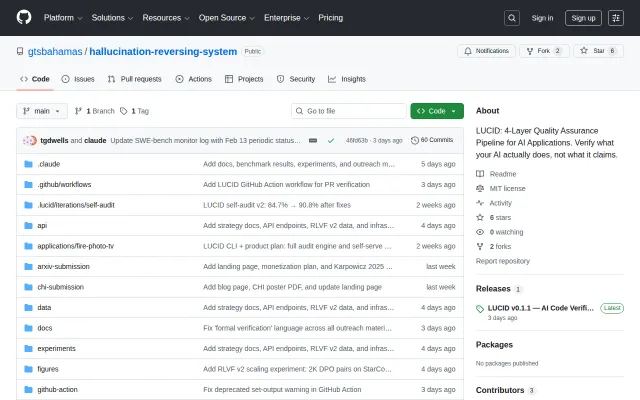The height and width of the screenshot is (400, 640).
Task: Click Sign in
Action: (x=542, y=18)
